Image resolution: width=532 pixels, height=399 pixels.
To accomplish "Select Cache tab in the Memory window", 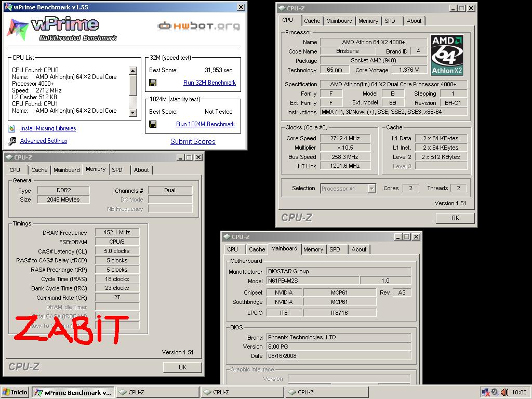I will tap(39, 170).
